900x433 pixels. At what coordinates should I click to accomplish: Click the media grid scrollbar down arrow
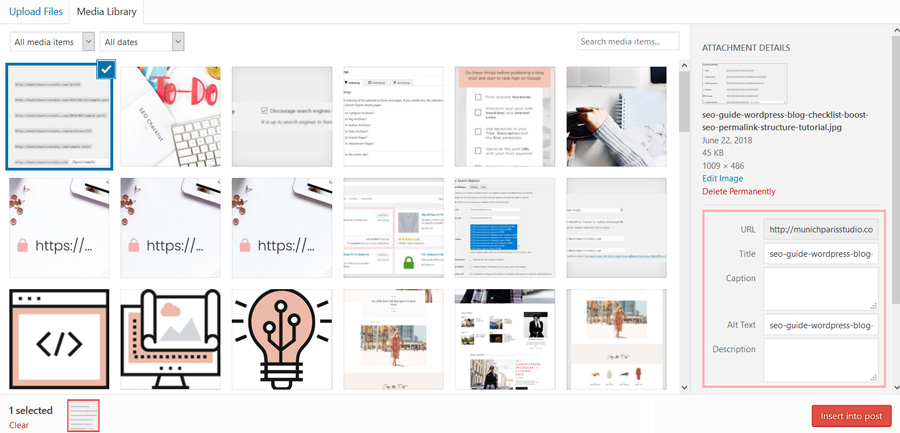click(684, 388)
